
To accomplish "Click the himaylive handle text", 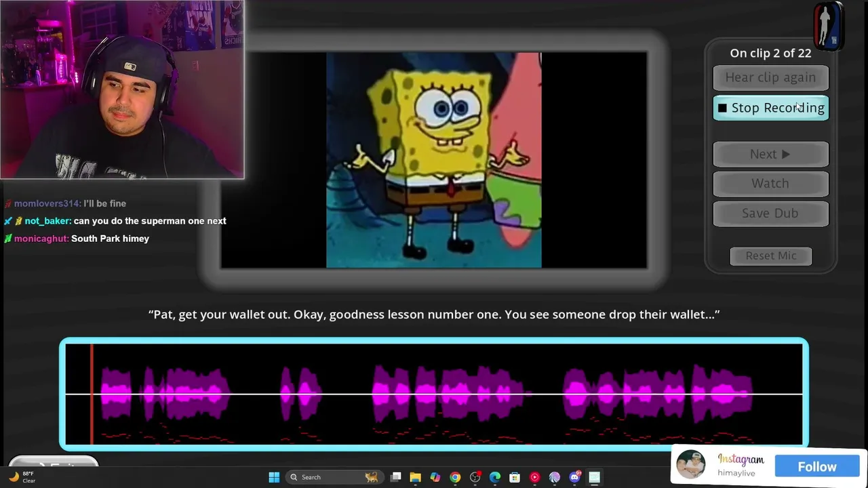I will (x=736, y=473).
